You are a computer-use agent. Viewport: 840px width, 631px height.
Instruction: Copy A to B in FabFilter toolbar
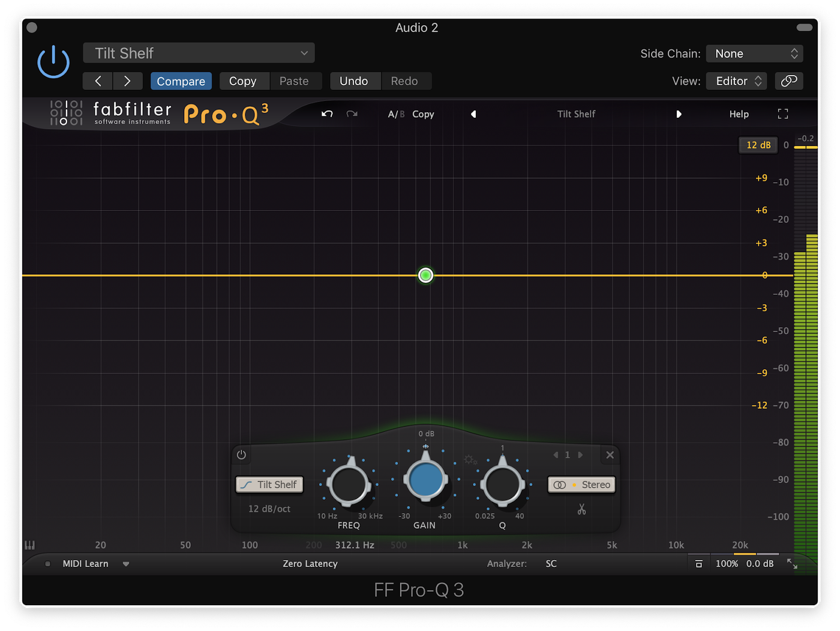click(423, 114)
